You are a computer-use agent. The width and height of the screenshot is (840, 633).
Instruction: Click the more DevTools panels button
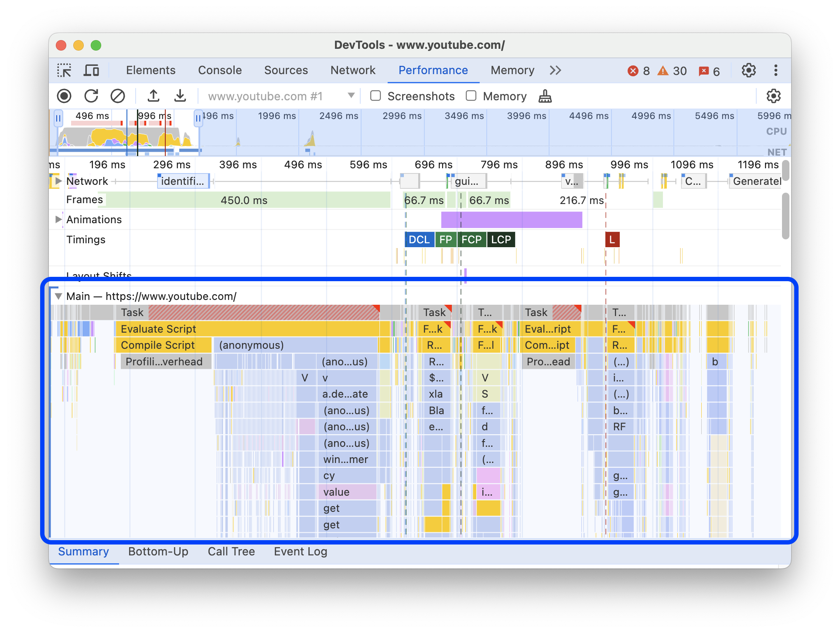556,70
